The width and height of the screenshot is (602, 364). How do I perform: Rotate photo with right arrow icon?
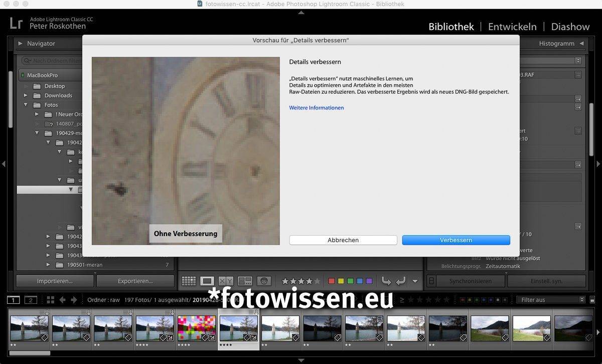[400, 281]
